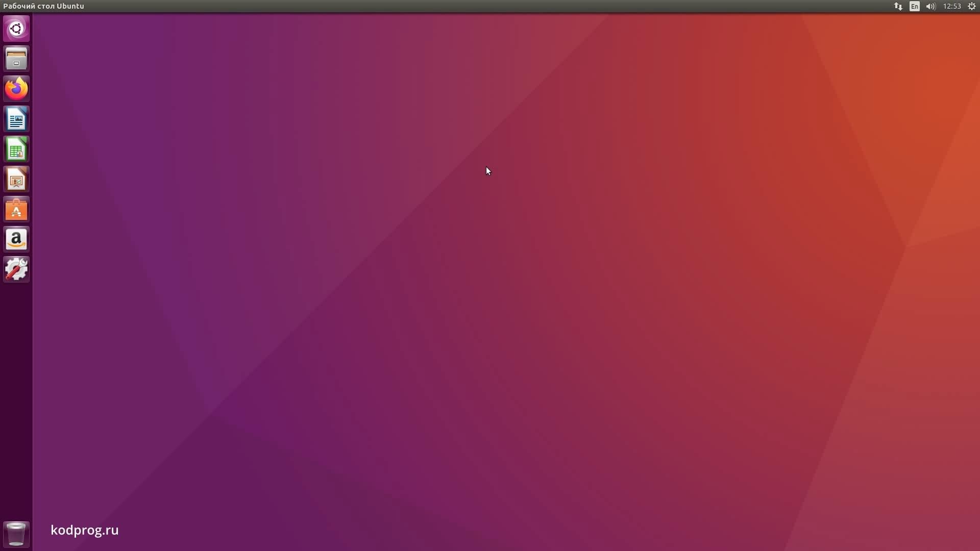Open LibreOffice Calc spreadsheet
This screenshot has width=980, height=551.
pos(16,149)
